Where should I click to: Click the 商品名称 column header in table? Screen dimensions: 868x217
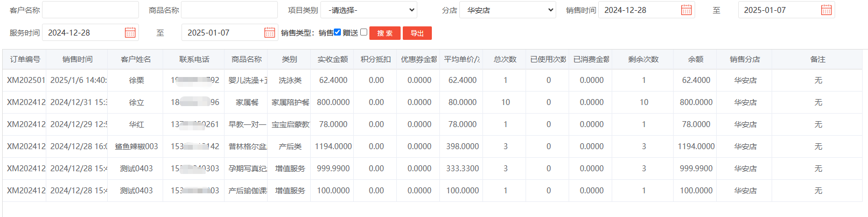tap(247, 59)
